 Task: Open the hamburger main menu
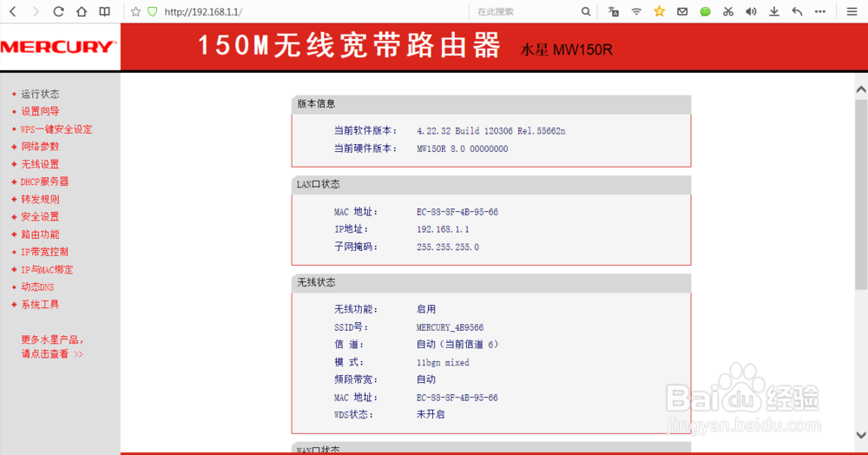[852, 11]
